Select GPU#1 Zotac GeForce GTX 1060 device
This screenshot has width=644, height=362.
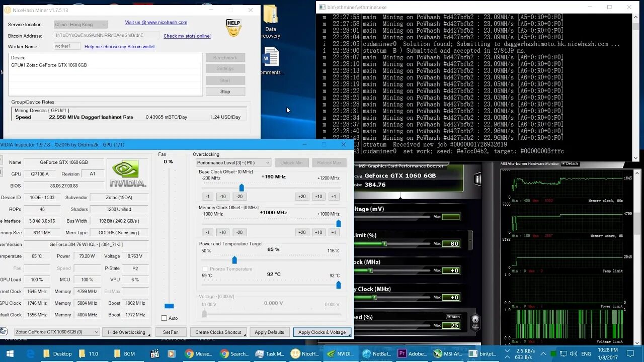[x=49, y=65]
